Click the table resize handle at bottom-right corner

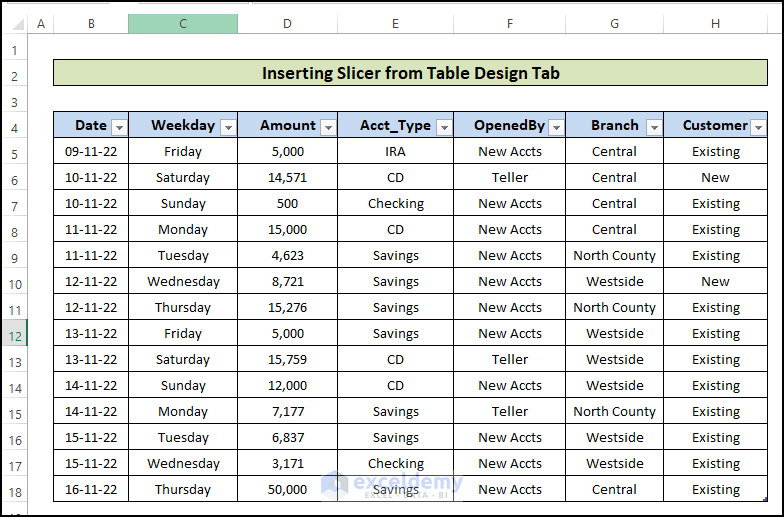pyautogui.click(x=765, y=500)
